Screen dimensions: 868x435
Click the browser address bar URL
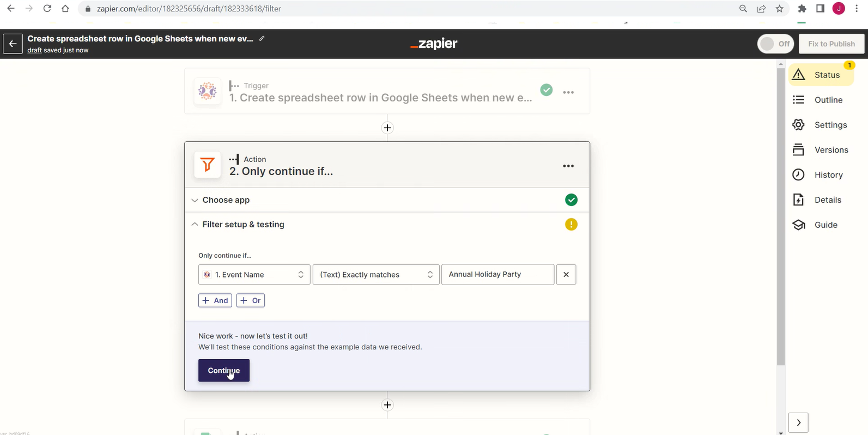click(189, 9)
